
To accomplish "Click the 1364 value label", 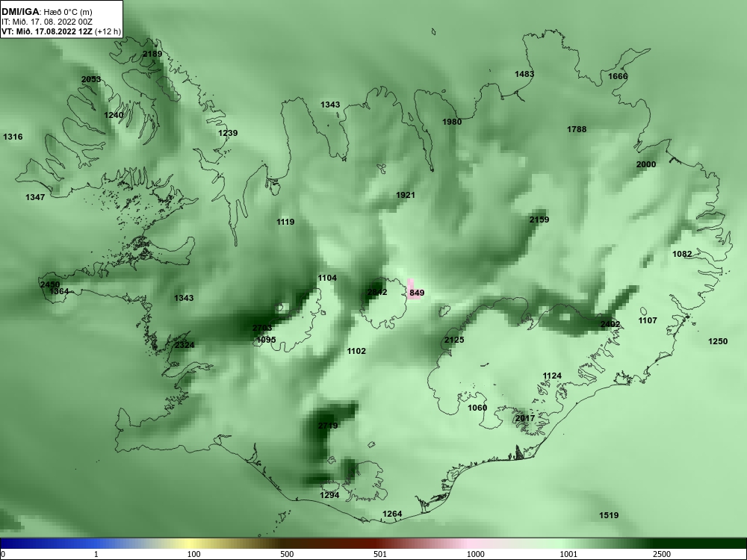I will (x=59, y=291).
